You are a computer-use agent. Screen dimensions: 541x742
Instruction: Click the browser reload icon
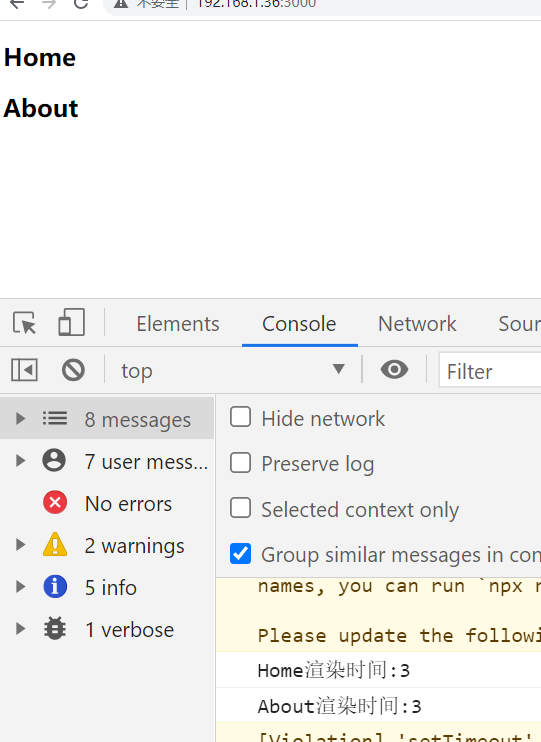coord(81,3)
